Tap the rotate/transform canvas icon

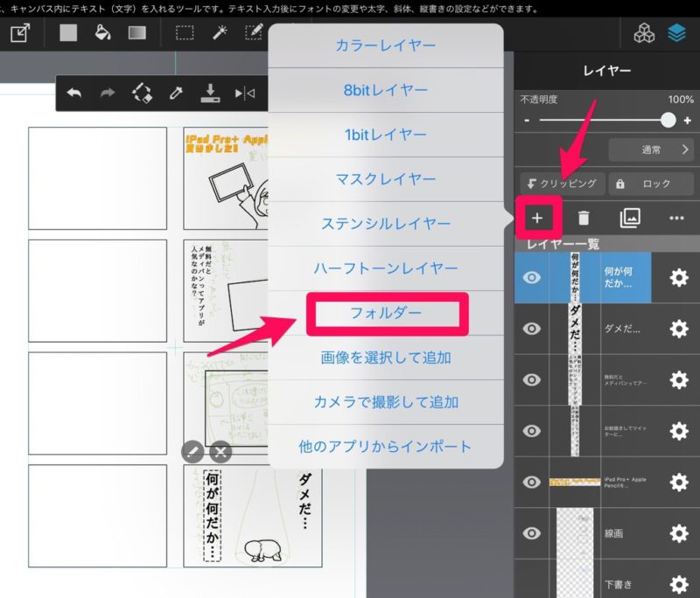(x=142, y=94)
